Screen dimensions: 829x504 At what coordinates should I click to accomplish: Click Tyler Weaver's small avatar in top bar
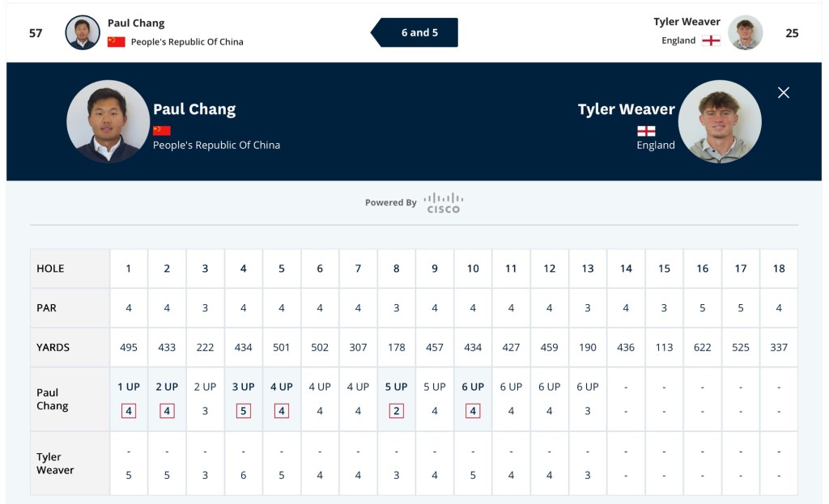pyautogui.click(x=745, y=32)
